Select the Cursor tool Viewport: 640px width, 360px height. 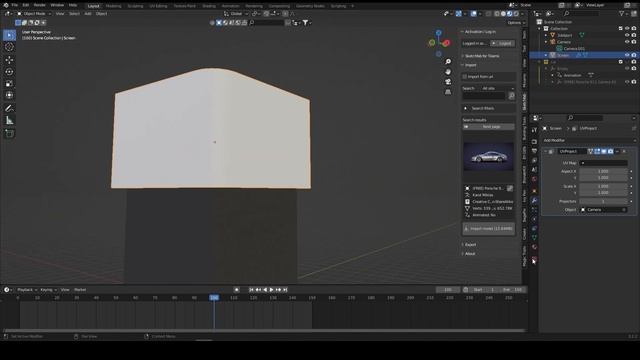tap(9, 47)
